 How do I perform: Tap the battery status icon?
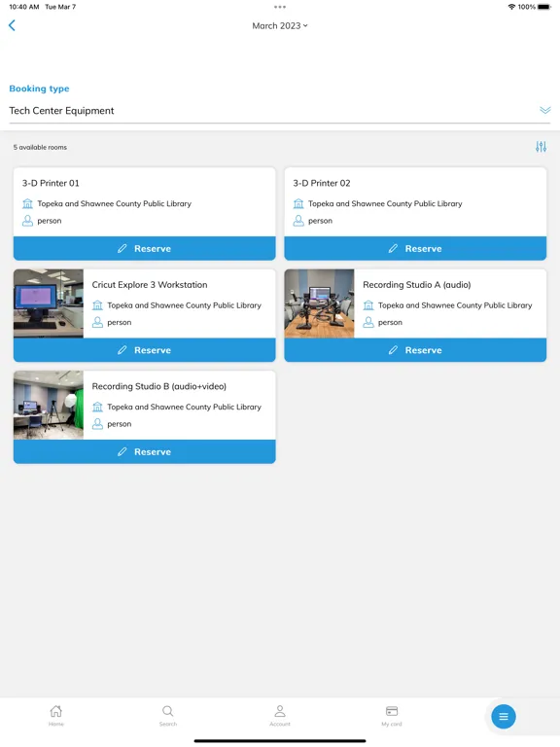click(x=543, y=7)
